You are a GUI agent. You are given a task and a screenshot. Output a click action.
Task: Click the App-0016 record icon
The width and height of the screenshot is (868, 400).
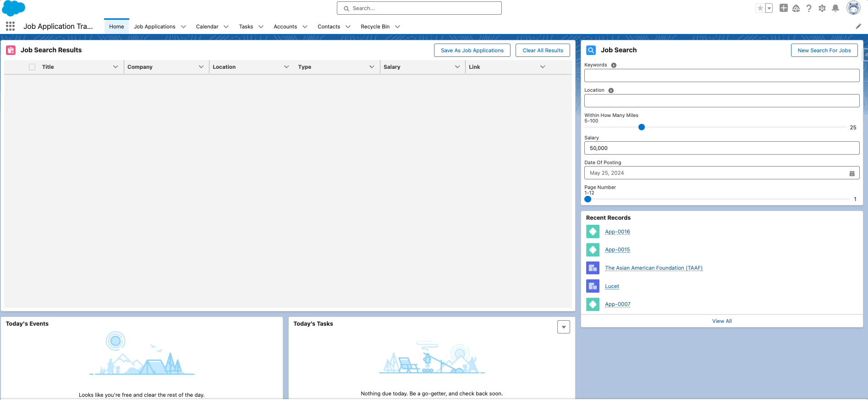593,232
